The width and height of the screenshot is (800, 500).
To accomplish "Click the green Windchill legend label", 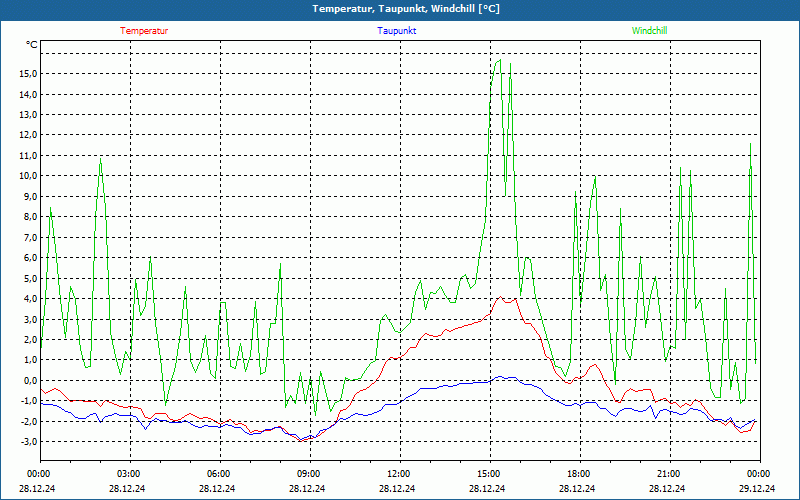I will (x=649, y=30).
